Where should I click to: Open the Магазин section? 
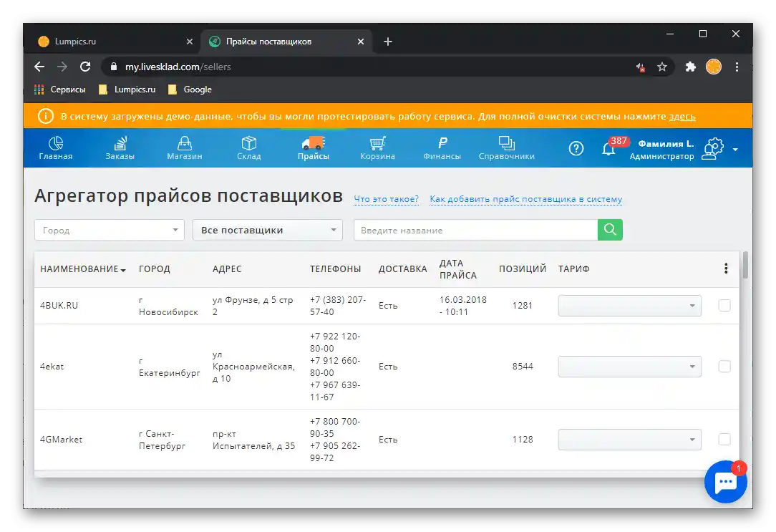click(184, 147)
